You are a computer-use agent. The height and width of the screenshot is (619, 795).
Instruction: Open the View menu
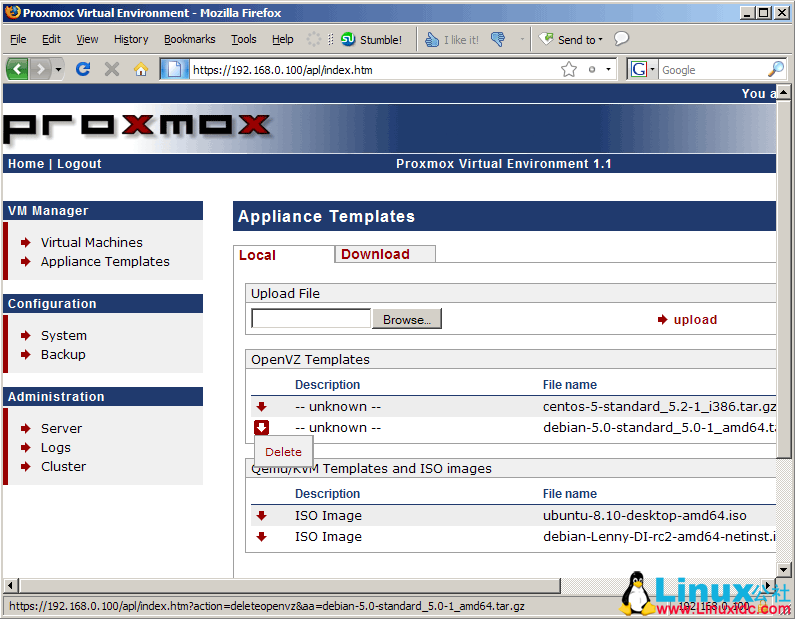(x=87, y=39)
